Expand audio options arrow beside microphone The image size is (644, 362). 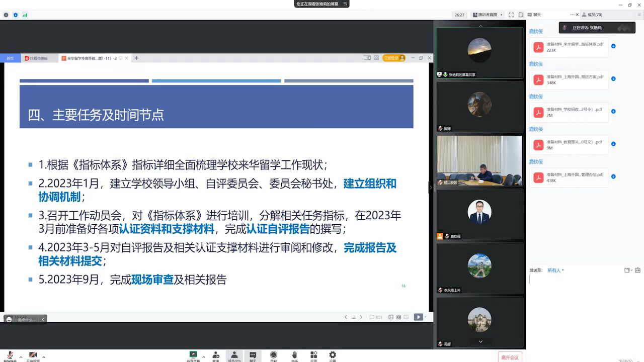tap(21, 357)
